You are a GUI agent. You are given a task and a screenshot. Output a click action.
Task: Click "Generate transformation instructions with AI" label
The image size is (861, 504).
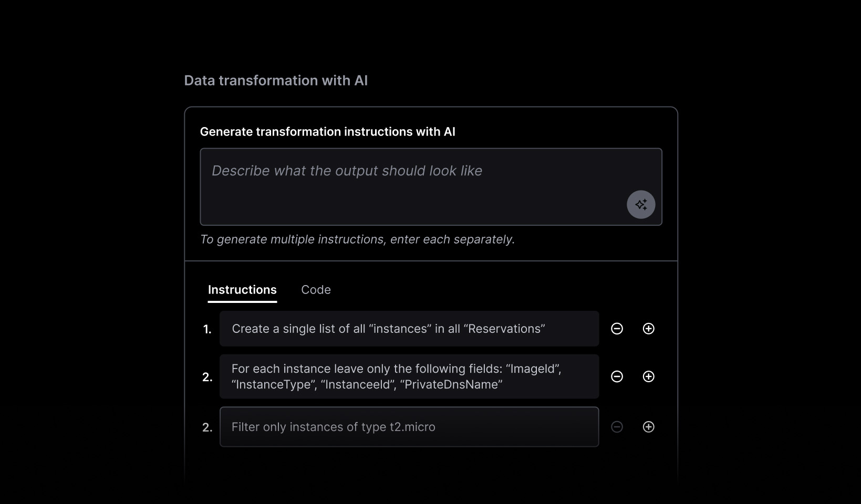[327, 132]
